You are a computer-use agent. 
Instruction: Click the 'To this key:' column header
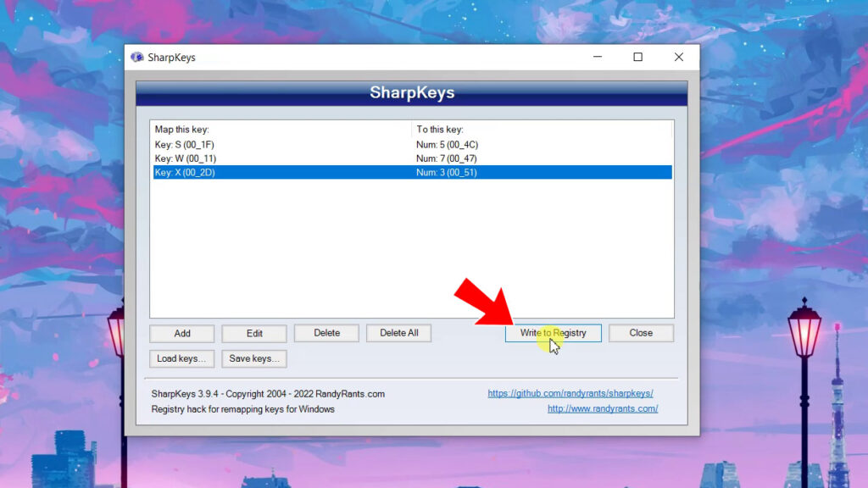tap(542, 130)
